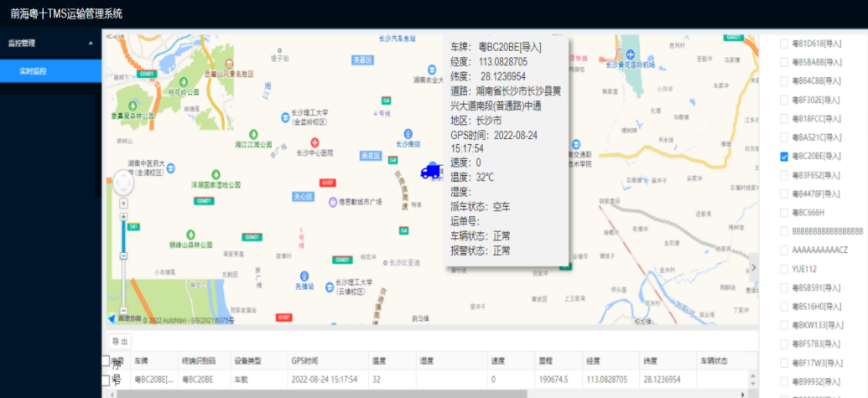Click the 先锋站 station icon on the map
This screenshot has width=868, height=398.
[304, 276]
